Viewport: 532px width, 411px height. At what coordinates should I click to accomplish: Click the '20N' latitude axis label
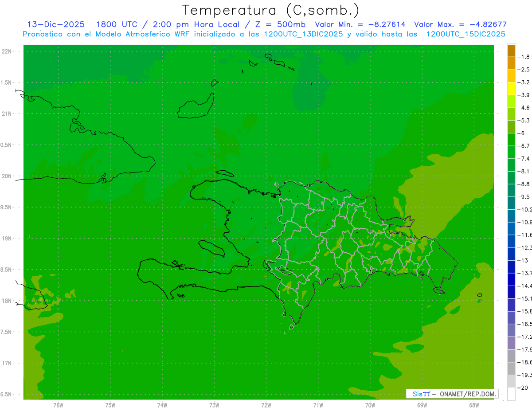point(7,176)
